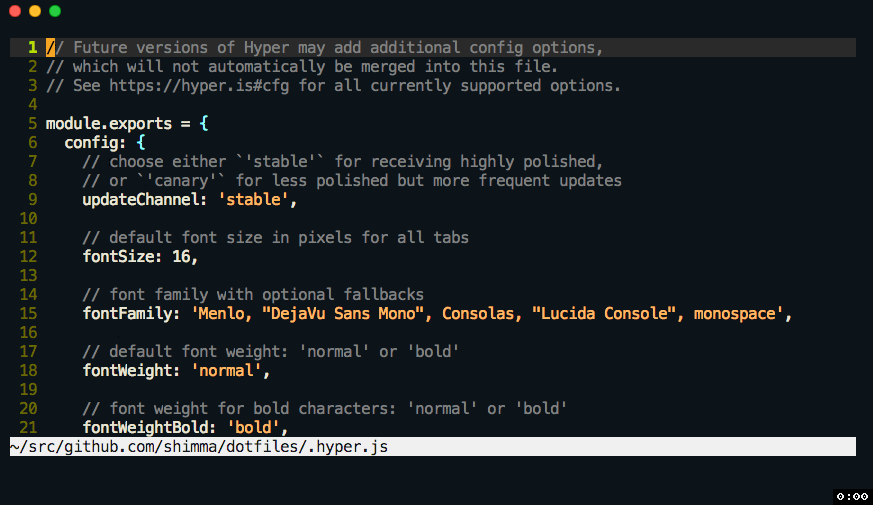This screenshot has width=873, height=505.
Task: Click the 0:00 timer badge
Action: point(852,495)
